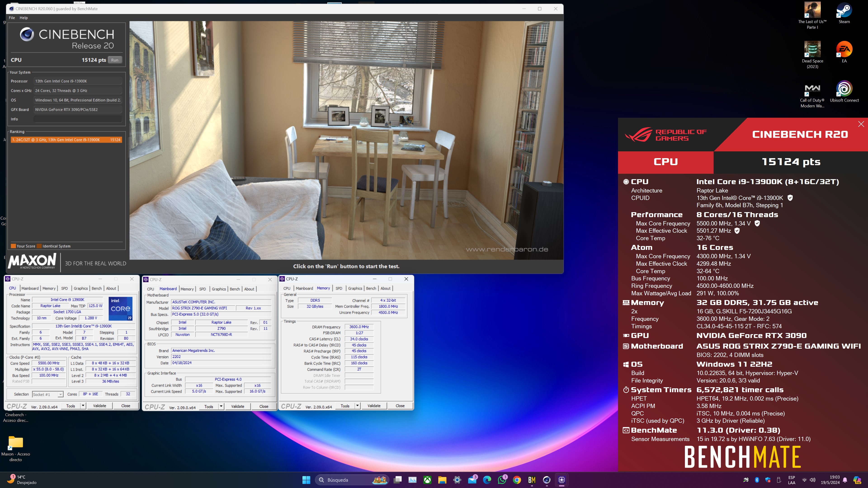Close the BenchMate result panel with the X
The image size is (868, 488).
(x=861, y=124)
